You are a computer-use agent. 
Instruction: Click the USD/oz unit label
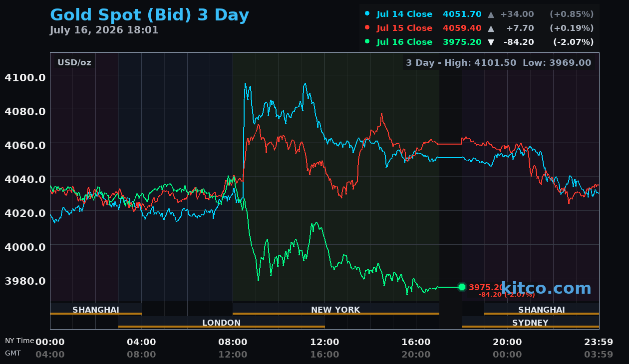(x=74, y=63)
